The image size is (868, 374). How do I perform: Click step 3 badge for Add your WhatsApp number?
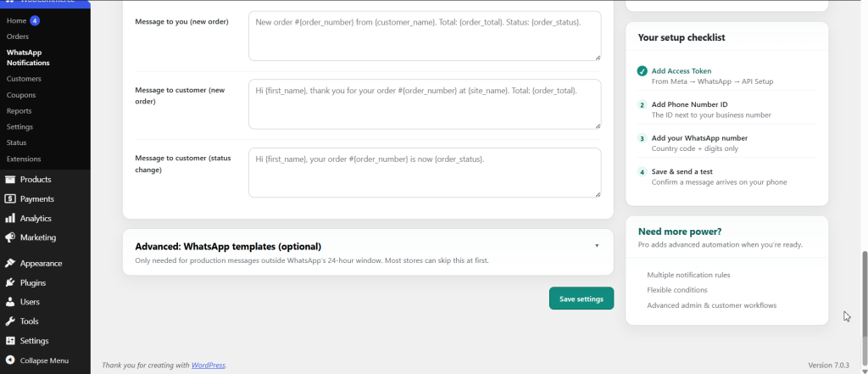pos(643,138)
